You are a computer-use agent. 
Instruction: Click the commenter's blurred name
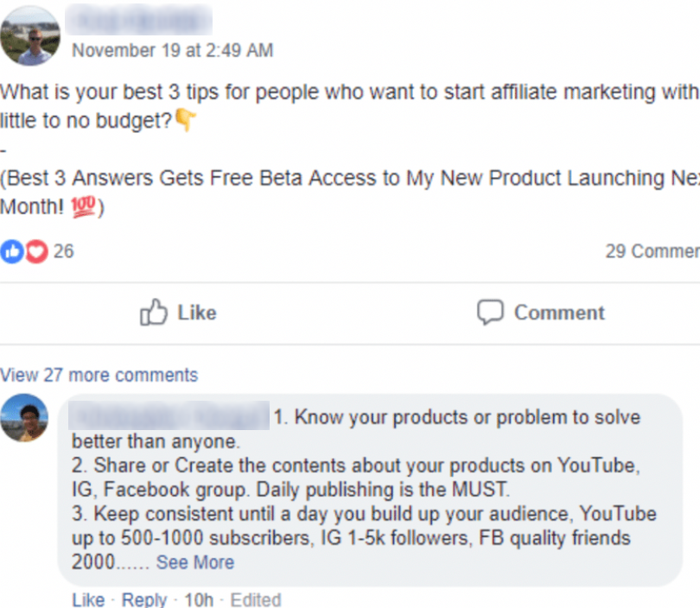click(169, 417)
